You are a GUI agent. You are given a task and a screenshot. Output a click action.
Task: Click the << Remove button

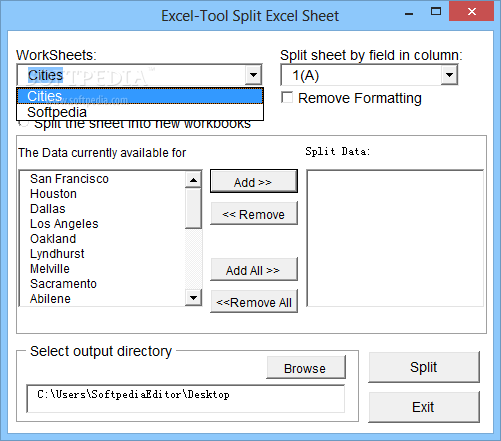tap(254, 213)
